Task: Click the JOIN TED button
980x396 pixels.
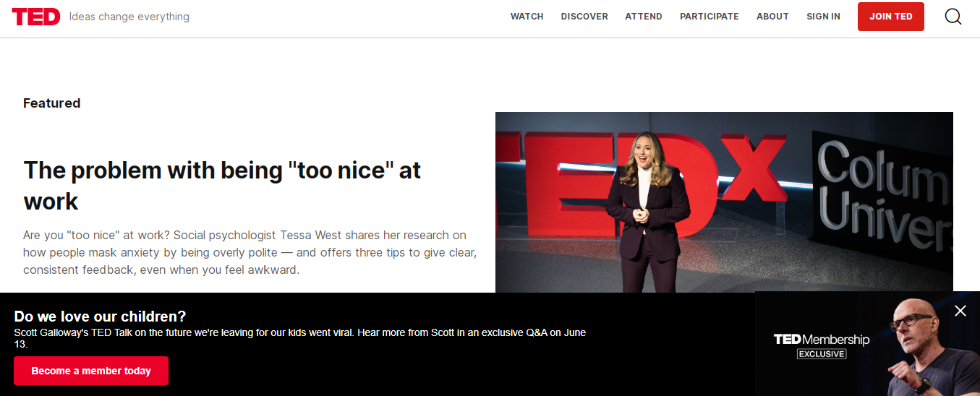Action: pos(891,17)
